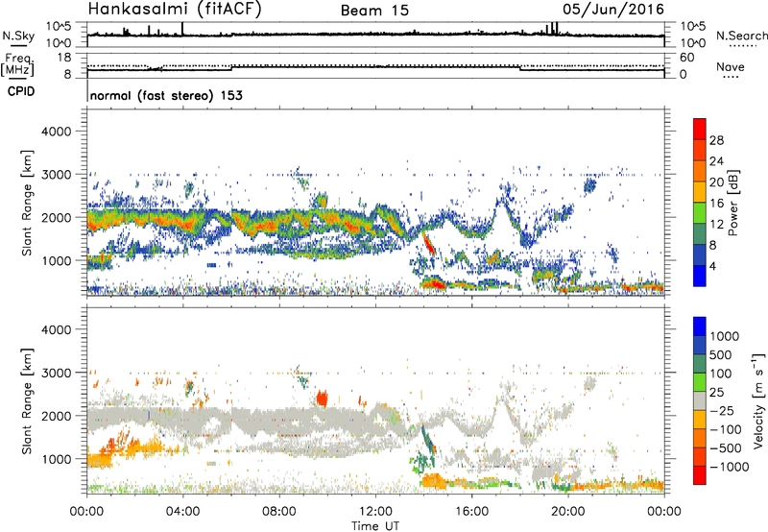The width and height of the screenshot is (768, 532).
Task: Click the "500" tick on Velocity colorbar
Action: click(723, 355)
